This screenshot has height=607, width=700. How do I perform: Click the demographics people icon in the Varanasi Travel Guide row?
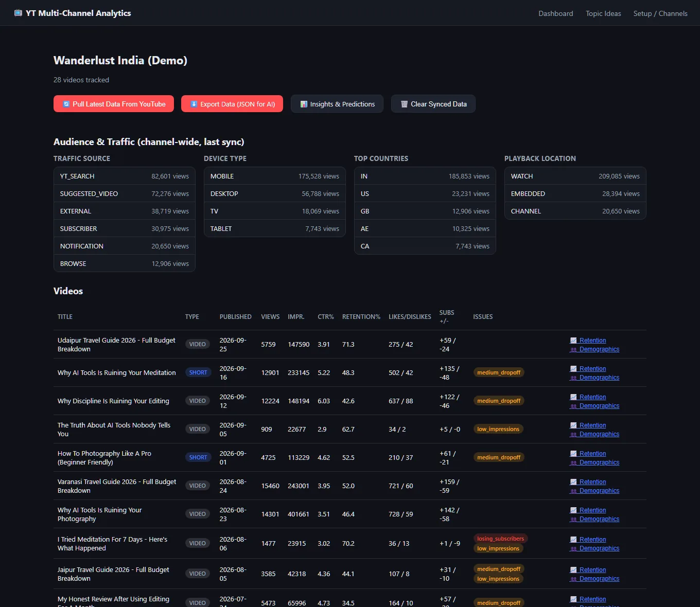coord(573,491)
